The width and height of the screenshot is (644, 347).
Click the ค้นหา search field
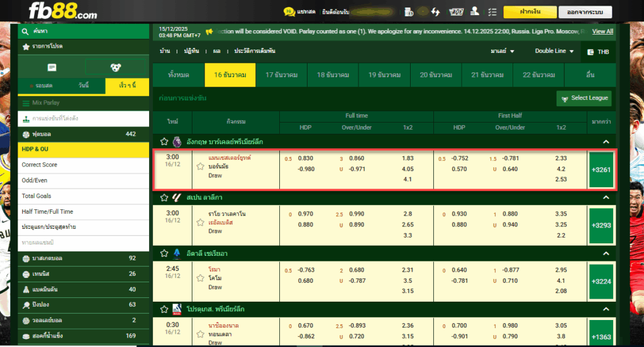click(x=84, y=31)
